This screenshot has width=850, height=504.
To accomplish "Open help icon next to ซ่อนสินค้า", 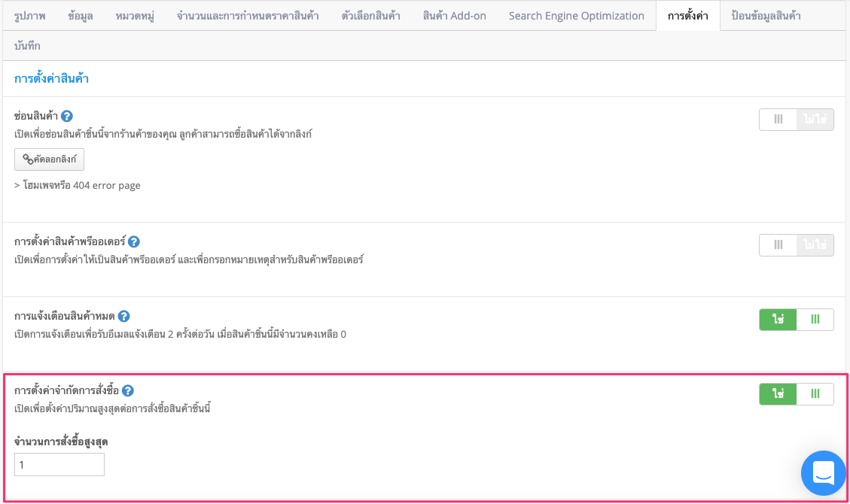I will tap(67, 116).
